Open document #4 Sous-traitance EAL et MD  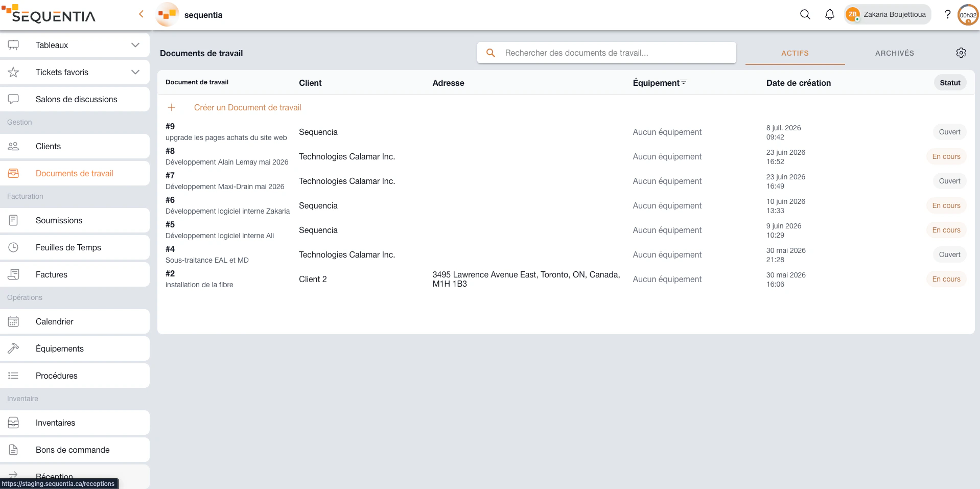pos(207,254)
